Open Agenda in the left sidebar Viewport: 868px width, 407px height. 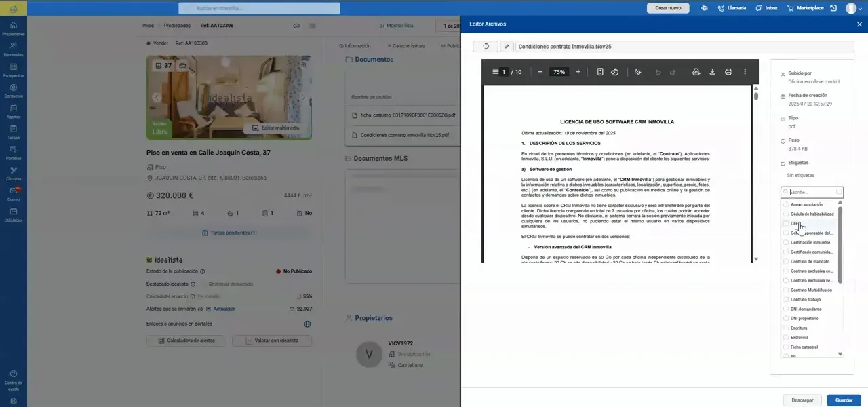click(14, 112)
